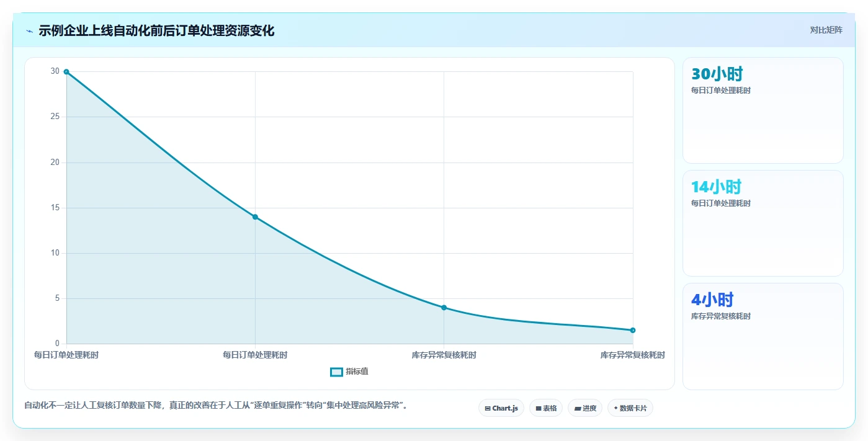Screen dimensions: 868x441
Task: Click the 每日订单处理耗时 label under 14小时
Action: [721, 203]
